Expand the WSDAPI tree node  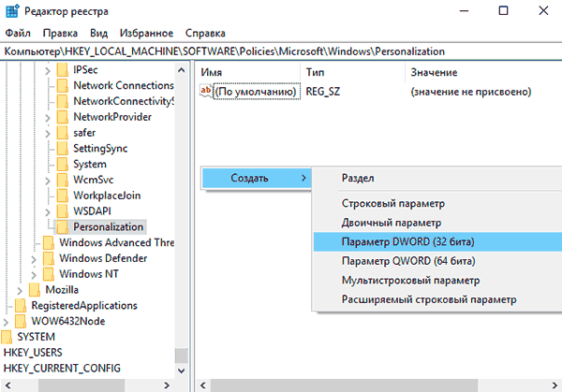click(48, 212)
